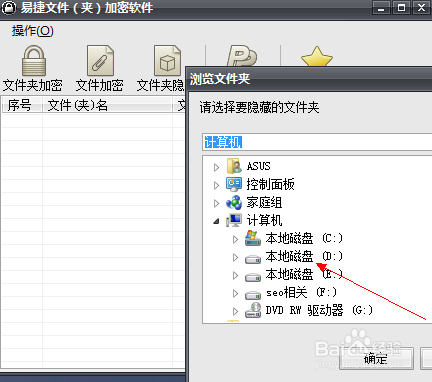The height and width of the screenshot is (382, 432).
Task: Select the ASUS tree label
Action: [x=258, y=166]
